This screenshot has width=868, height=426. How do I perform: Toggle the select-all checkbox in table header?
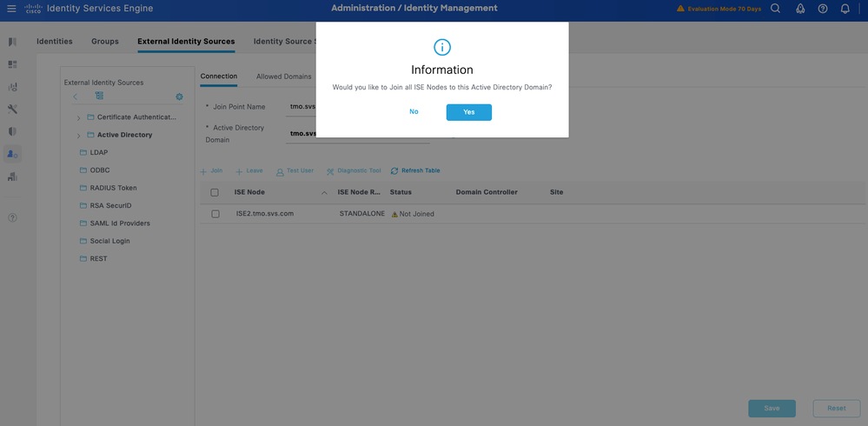coord(215,192)
